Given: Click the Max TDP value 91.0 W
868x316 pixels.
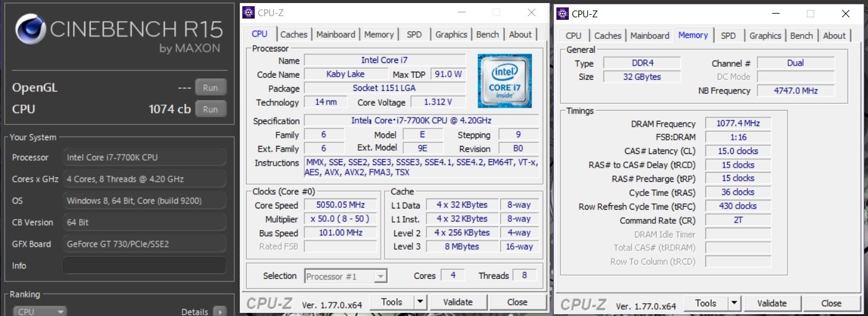Looking at the screenshot, I should coord(448,74).
